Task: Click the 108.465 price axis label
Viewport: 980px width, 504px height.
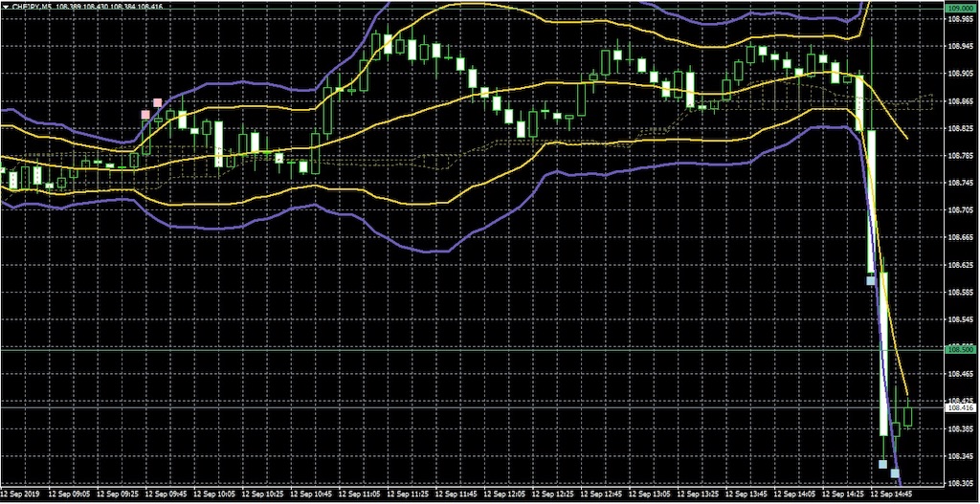Action: click(x=961, y=374)
